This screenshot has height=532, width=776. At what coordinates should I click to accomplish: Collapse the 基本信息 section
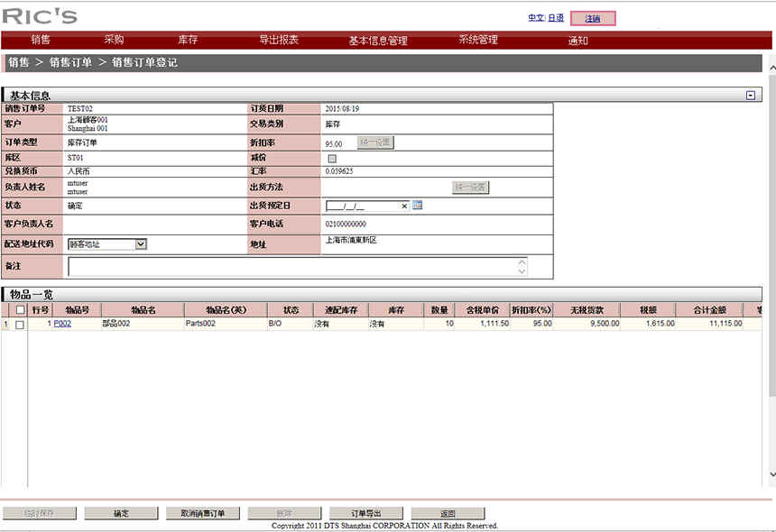750,95
